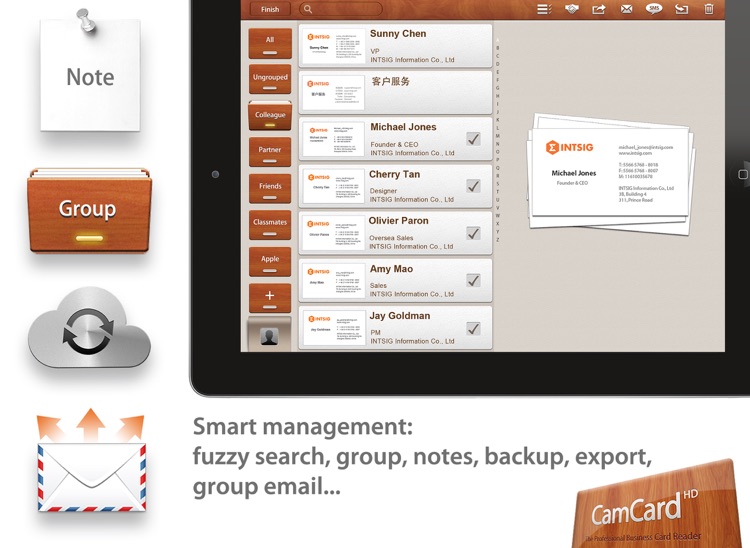750x548 pixels.
Task: Click the magnifier icon in search field
Action: pos(308,9)
